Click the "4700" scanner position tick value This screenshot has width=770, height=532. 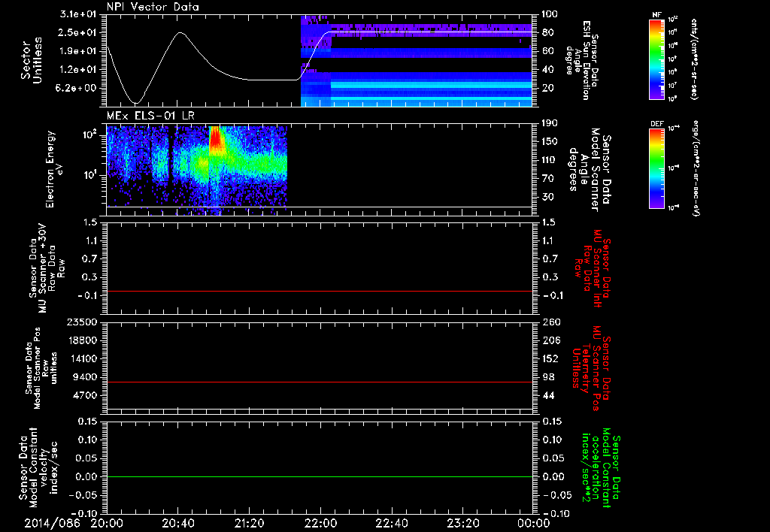tap(85, 395)
